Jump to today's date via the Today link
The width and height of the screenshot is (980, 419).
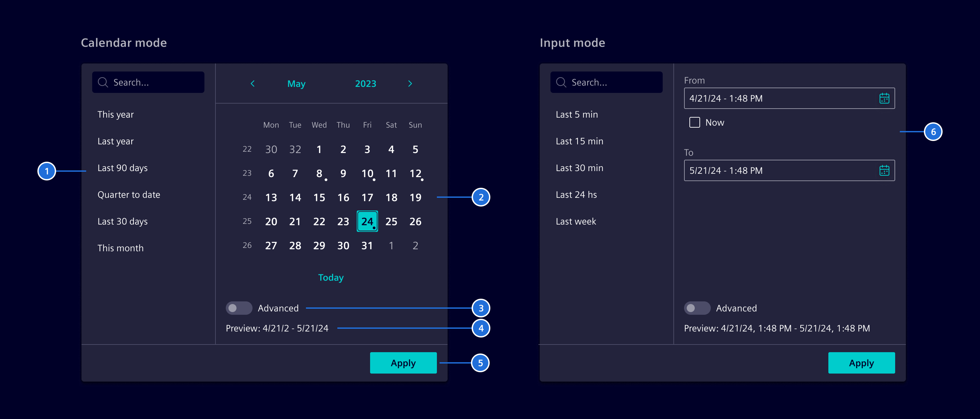(331, 277)
